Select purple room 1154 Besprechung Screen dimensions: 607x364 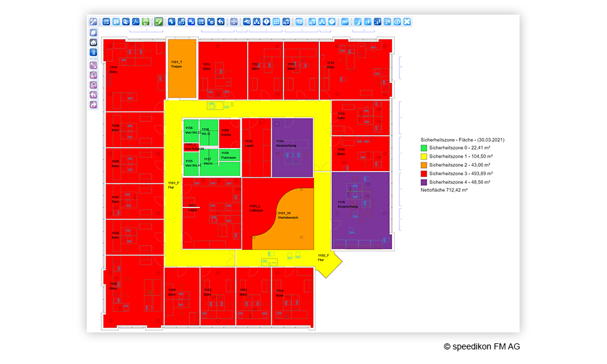293,147
